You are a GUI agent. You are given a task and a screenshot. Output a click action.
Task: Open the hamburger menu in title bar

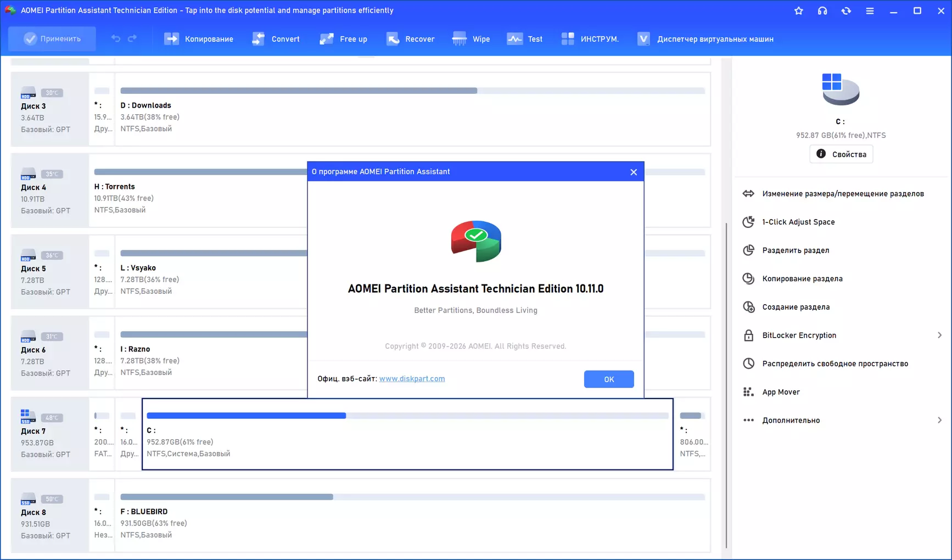click(870, 10)
